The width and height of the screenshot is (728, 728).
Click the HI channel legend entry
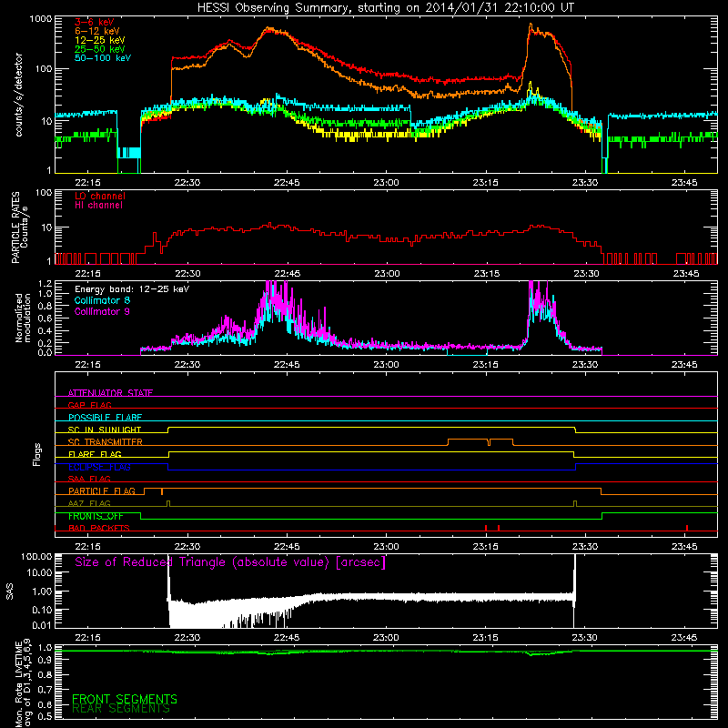pyautogui.click(x=98, y=206)
